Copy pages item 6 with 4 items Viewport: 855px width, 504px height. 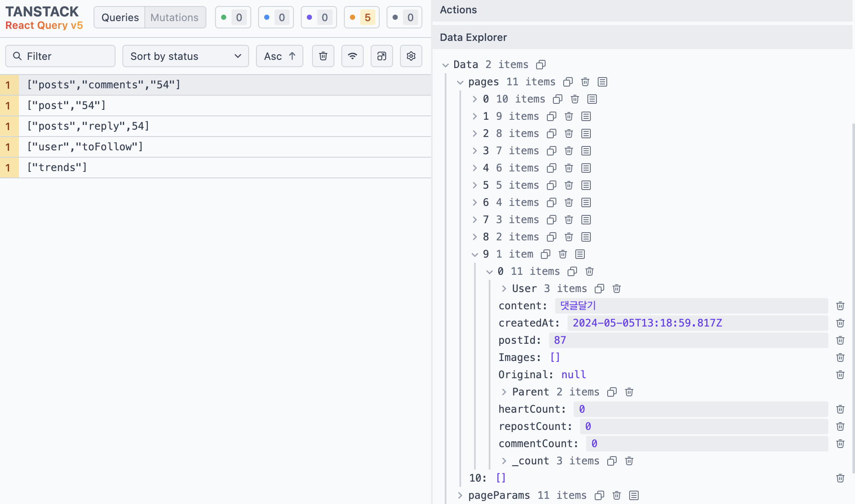coord(552,202)
